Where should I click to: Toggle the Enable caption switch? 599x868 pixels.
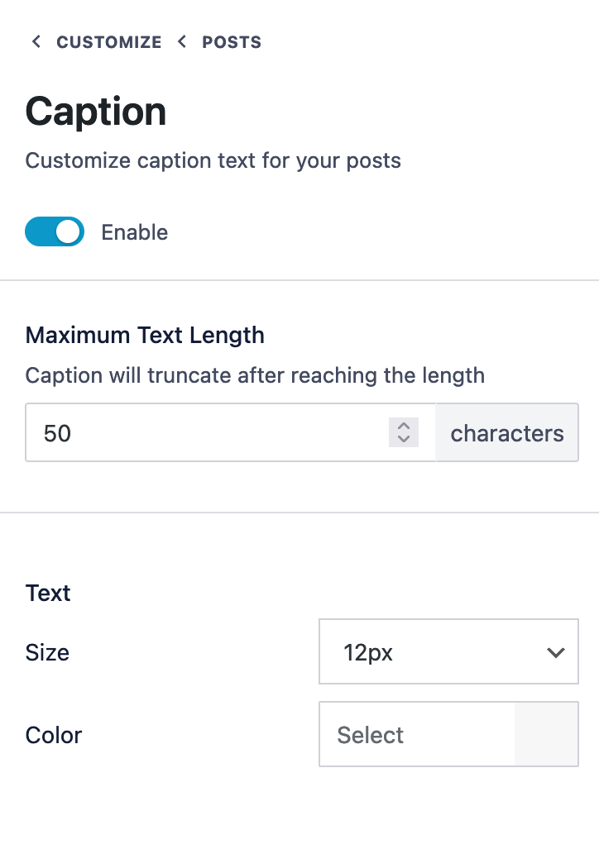(55, 232)
